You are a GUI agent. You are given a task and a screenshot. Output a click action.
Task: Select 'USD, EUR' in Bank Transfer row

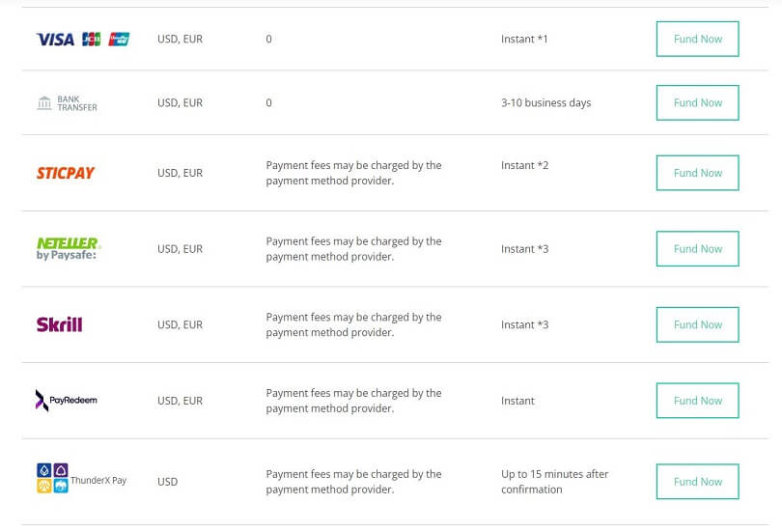(x=180, y=102)
